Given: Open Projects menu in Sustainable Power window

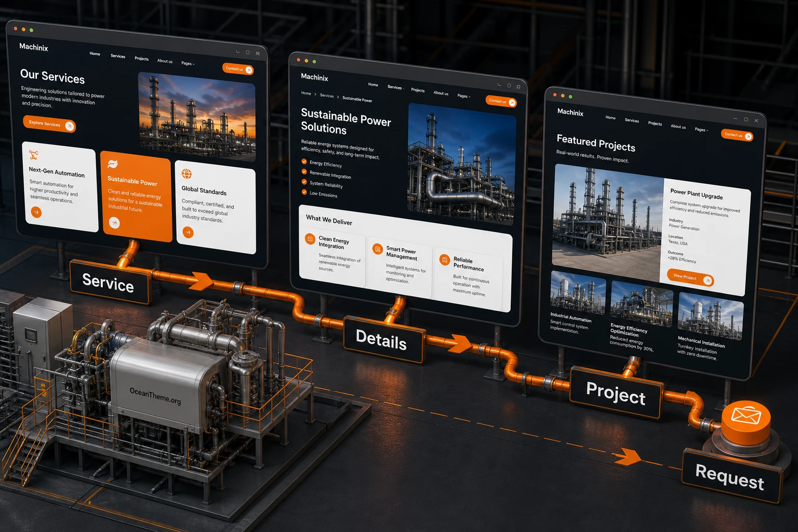Looking at the screenshot, I should point(418,90).
